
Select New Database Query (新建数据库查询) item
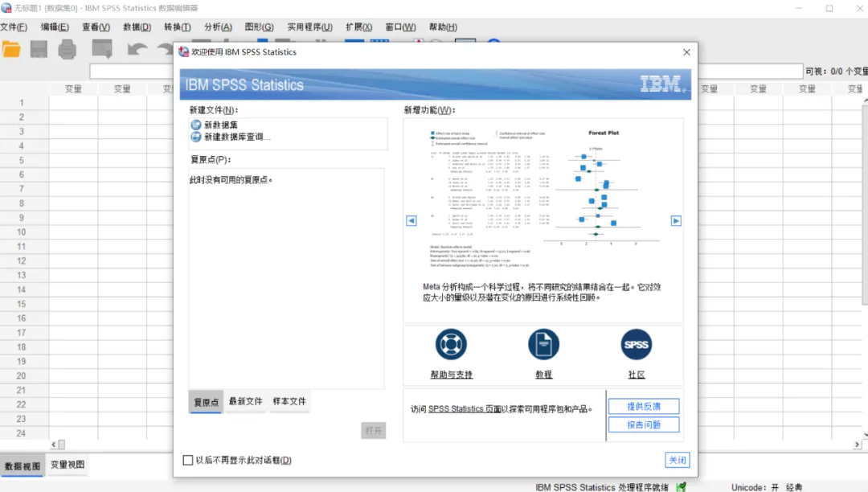click(x=231, y=137)
